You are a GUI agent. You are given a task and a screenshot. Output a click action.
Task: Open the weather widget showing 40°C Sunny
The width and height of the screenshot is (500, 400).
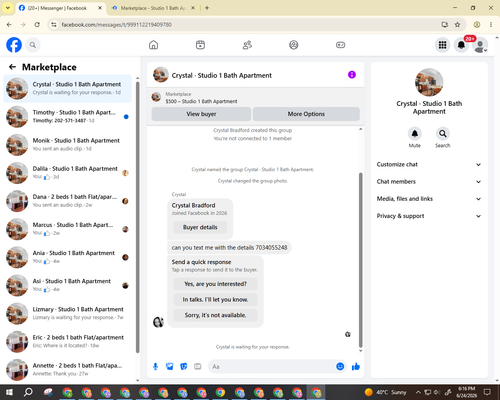click(386, 392)
